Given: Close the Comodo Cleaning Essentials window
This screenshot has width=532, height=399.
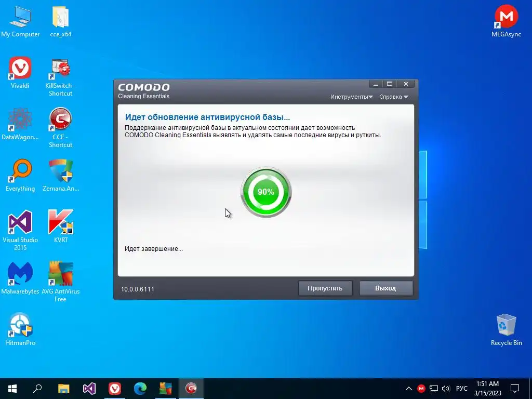Looking at the screenshot, I should [406, 84].
